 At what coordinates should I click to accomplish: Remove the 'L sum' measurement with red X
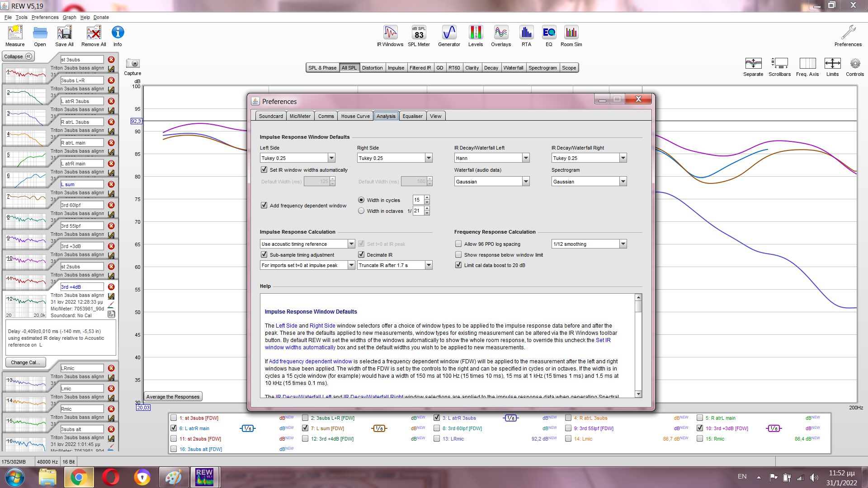click(111, 184)
